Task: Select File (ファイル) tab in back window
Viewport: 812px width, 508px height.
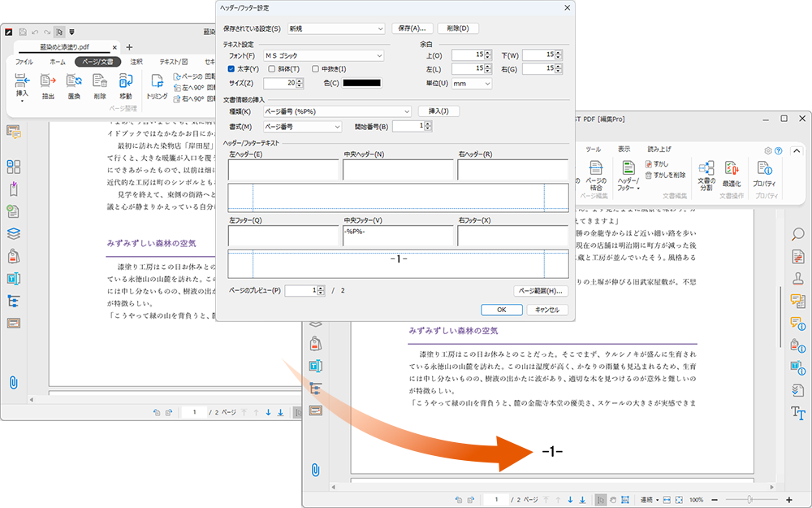Action: point(24,62)
